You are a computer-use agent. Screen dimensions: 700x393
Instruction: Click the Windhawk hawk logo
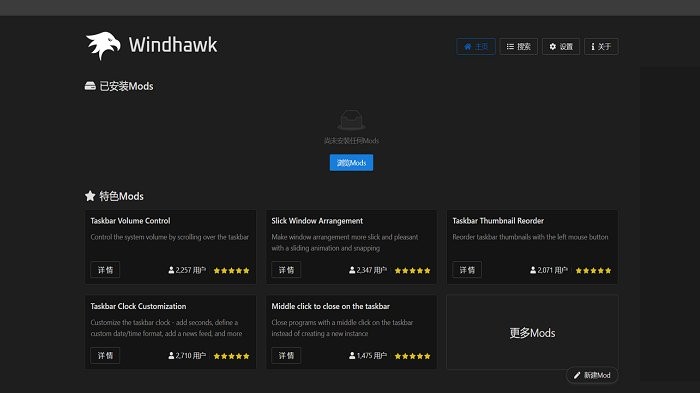(103, 46)
